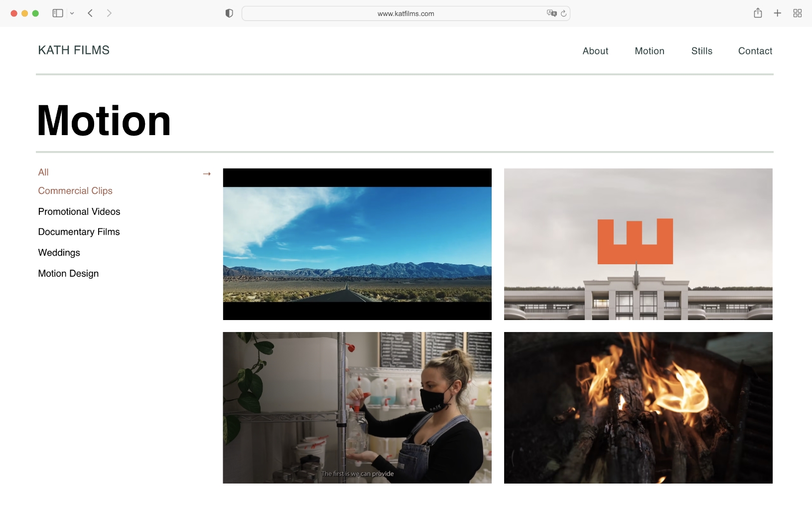Viewport: 812px width, 508px height.
Task: Filter by Documentary Films category
Action: pos(79,232)
